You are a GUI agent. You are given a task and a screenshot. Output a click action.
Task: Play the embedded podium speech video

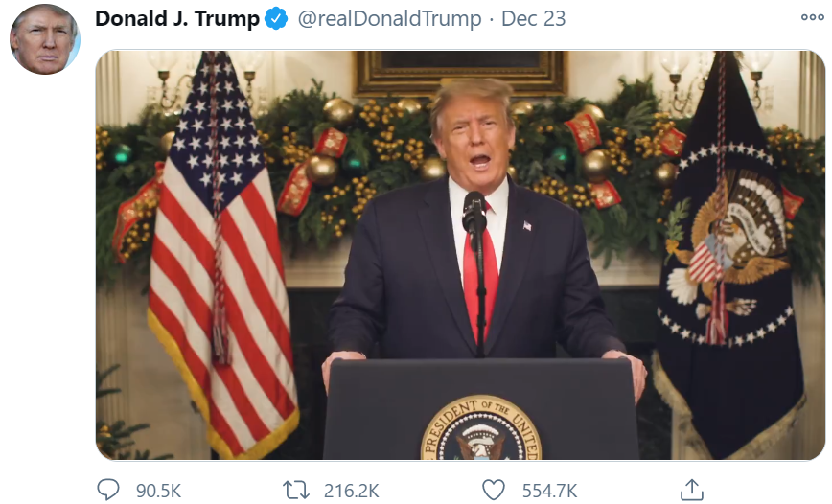pos(460,255)
